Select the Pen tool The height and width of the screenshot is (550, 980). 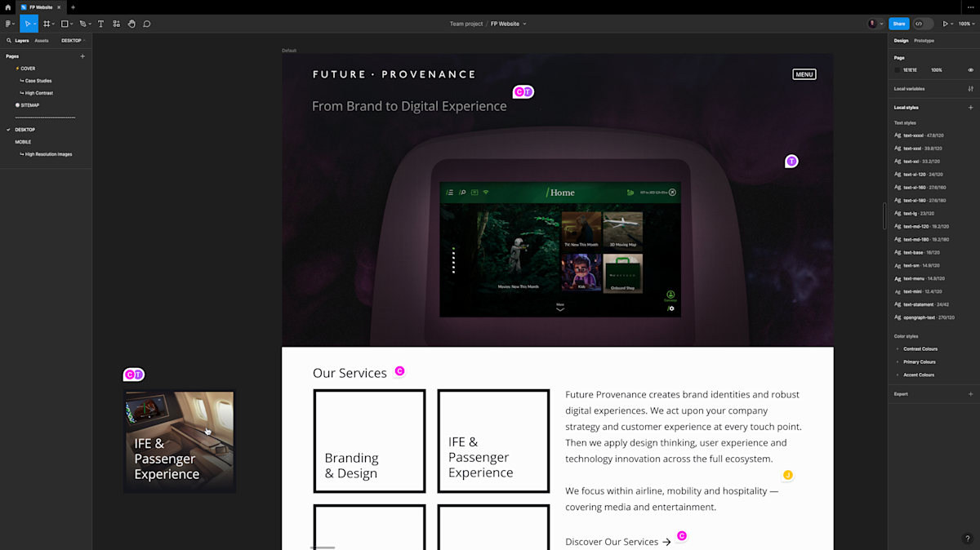(82, 24)
